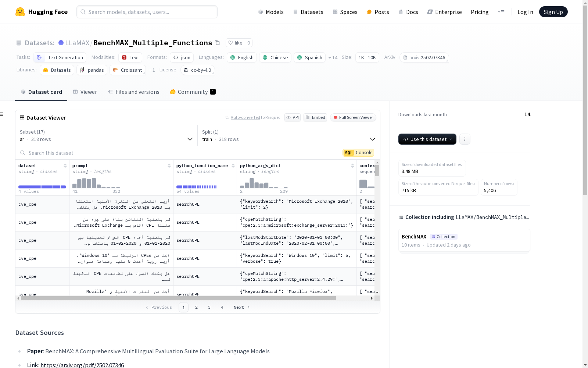Open the Hugging Face home logo
Viewport: 588px width, 368px height.
click(x=42, y=12)
